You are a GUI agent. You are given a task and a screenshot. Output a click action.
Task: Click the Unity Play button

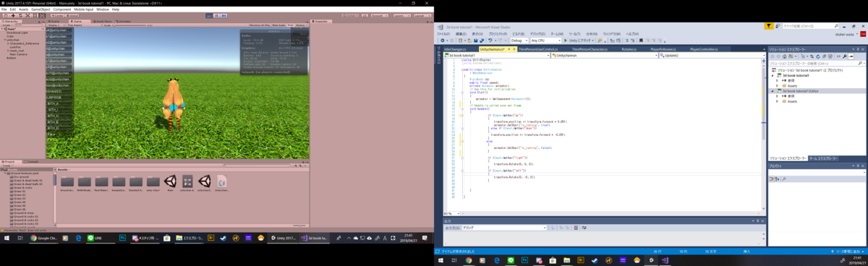tap(209, 15)
